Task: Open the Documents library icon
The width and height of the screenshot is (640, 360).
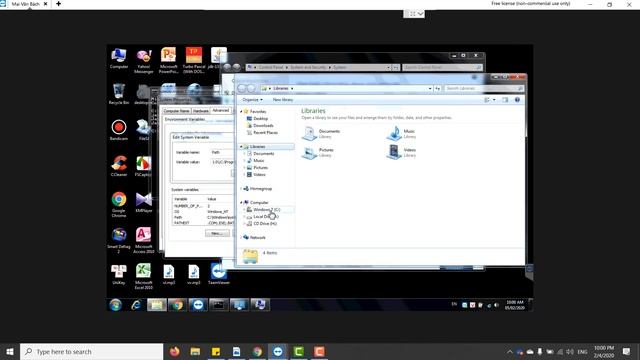Action: [x=321, y=133]
